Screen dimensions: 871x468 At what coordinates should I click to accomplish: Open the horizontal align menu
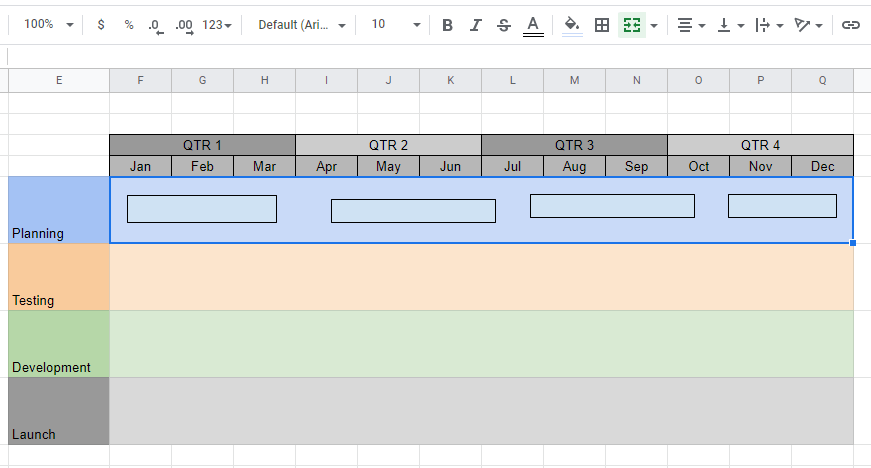click(690, 25)
